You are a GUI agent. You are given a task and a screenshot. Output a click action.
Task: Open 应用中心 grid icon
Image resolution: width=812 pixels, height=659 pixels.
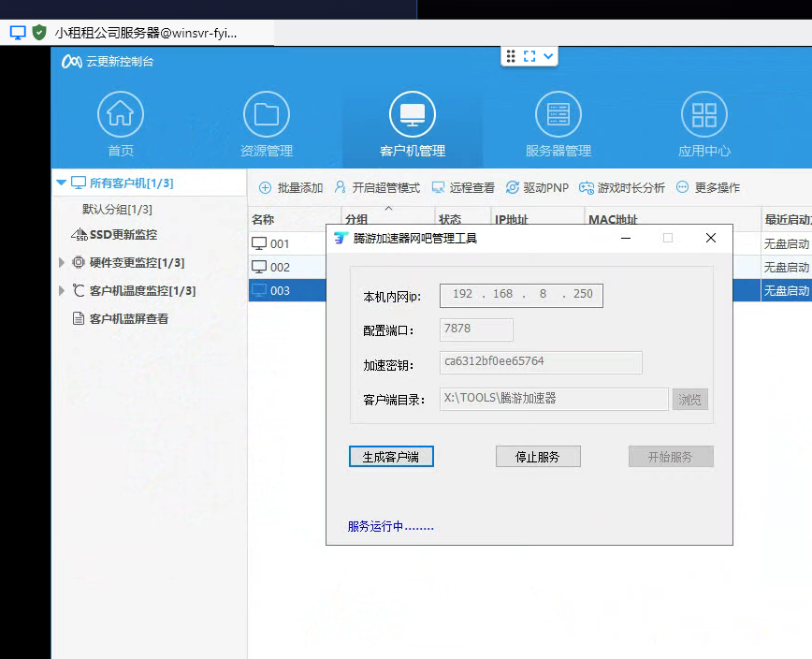704,114
